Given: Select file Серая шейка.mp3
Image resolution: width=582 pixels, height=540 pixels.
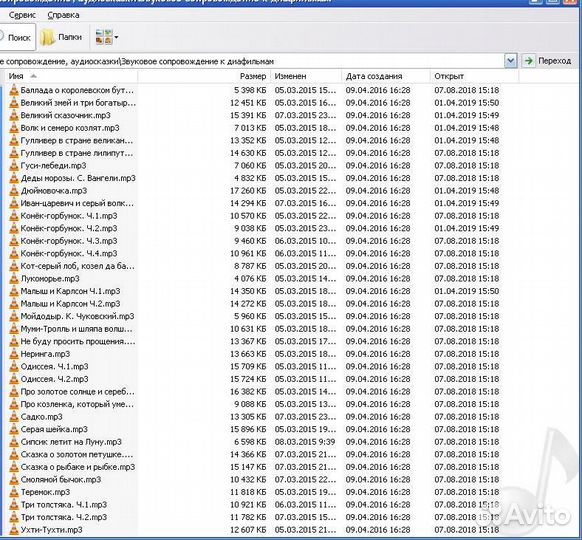Looking at the screenshot, I should 54,429.
